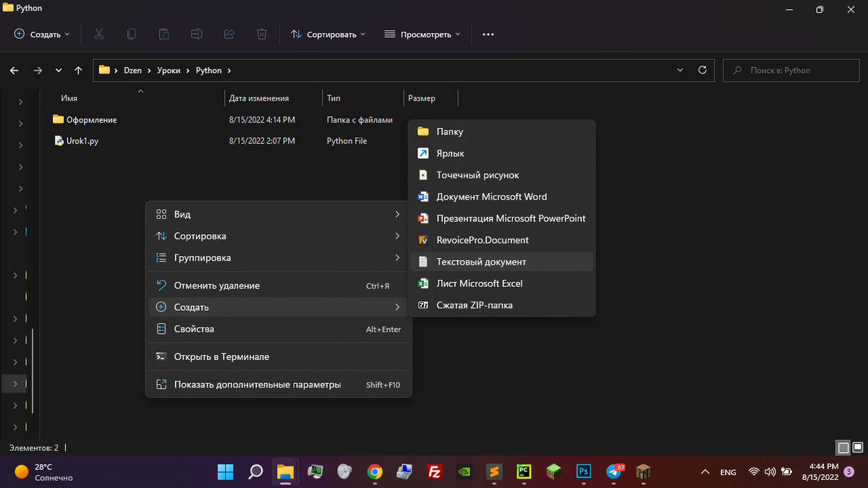Switch to details view layout icon
The height and width of the screenshot is (488, 868).
[842, 448]
